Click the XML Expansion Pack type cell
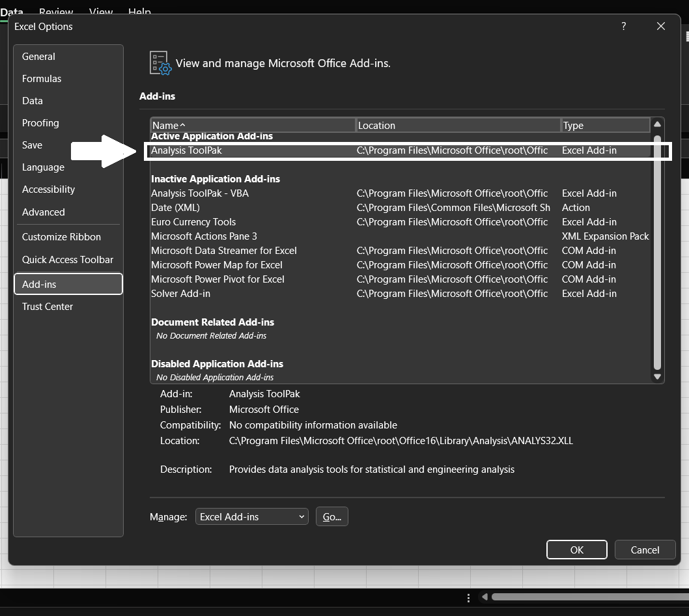689x616 pixels. [x=605, y=236]
